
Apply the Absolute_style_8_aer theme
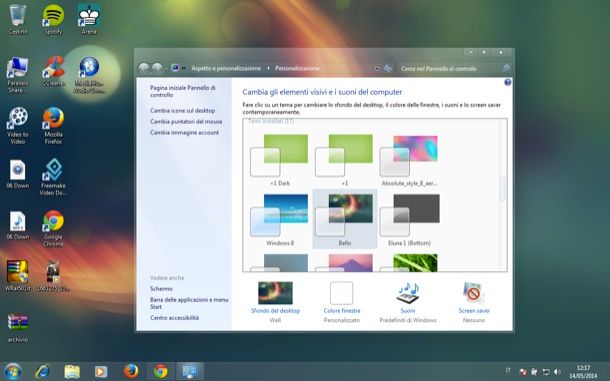(409, 160)
